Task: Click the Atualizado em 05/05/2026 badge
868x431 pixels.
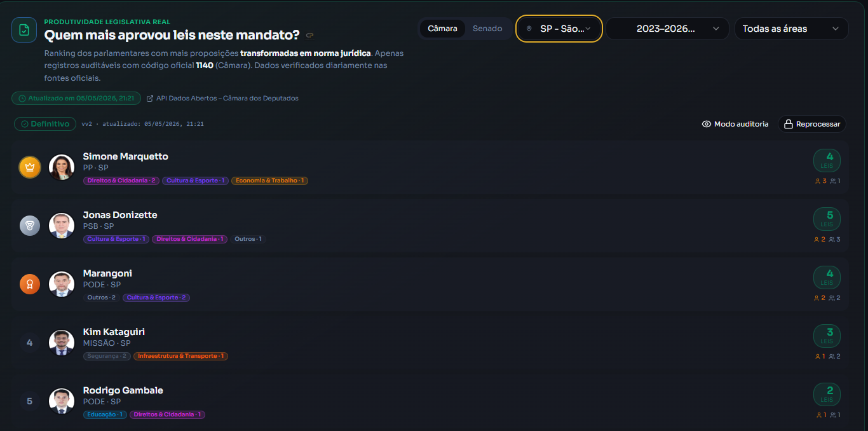Action: click(x=76, y=99)
